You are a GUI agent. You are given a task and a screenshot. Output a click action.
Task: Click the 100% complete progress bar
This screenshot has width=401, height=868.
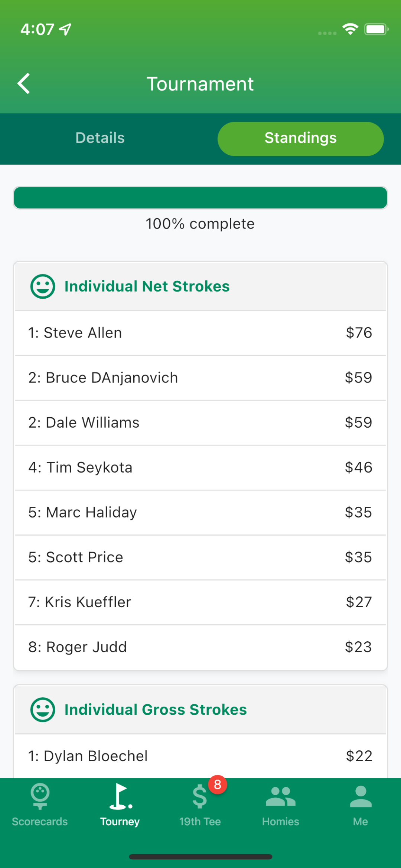(x=200, y=198)
